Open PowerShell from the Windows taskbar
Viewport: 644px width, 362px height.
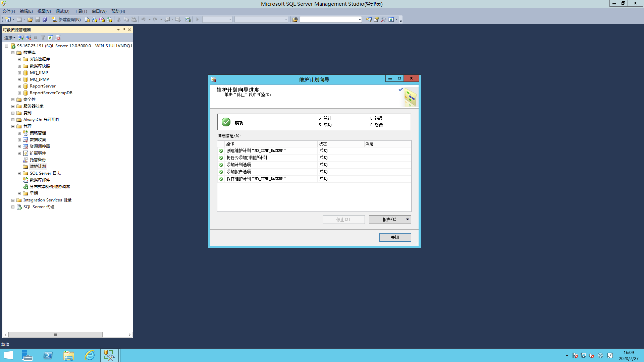pyautogui.click(x=48, y=355)
